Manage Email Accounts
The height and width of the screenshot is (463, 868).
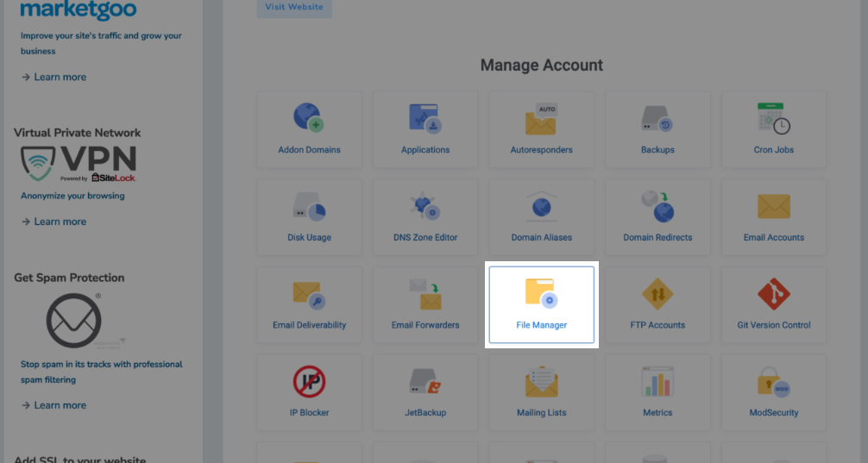pyautogui.click(x=773, y=217)
